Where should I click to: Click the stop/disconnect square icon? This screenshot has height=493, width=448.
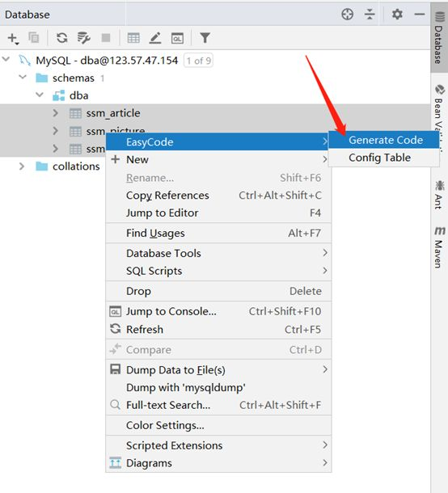pyautogui.click(x=106, y=38)
